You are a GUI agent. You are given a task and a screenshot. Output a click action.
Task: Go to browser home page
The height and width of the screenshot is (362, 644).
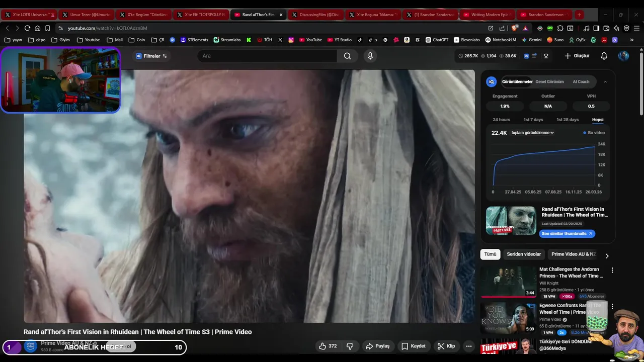pos(37,28)
